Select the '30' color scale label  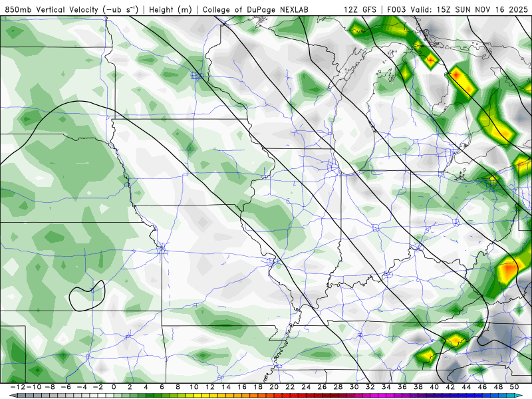pyautogui.click(x=354, y=387)
